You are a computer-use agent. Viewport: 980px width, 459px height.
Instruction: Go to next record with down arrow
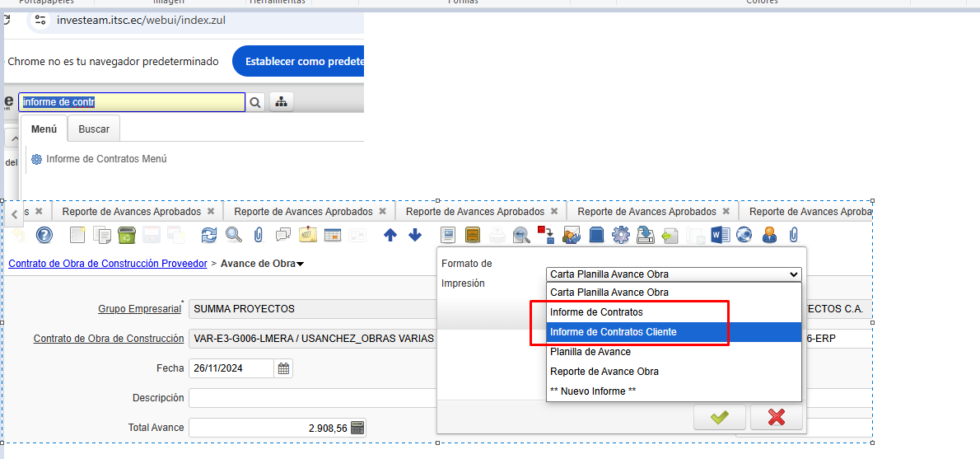tap(415, 236)
